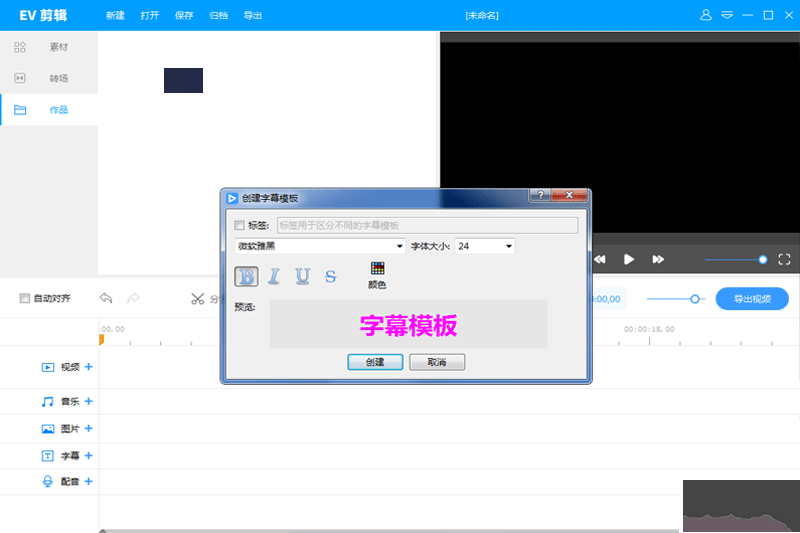The height and width of the screenshot is (533, 800).
Task: Toggle bold formatting in subtitle dialog
Action: pyautogui.click(x=246, y=277)
